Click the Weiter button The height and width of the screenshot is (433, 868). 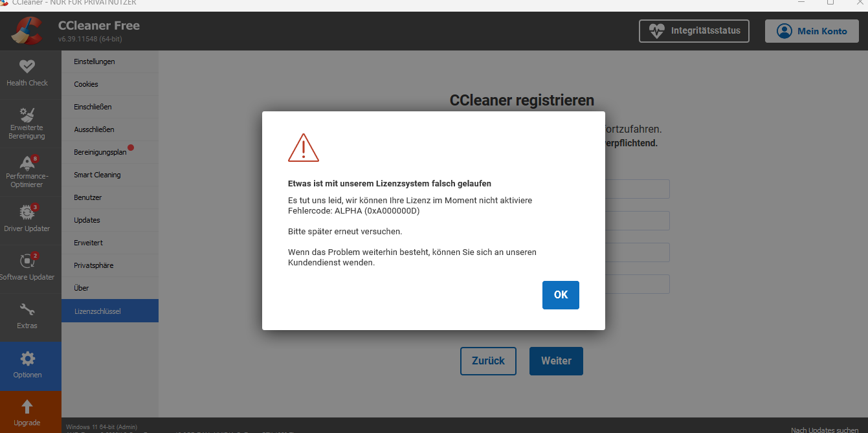(556, 361)
